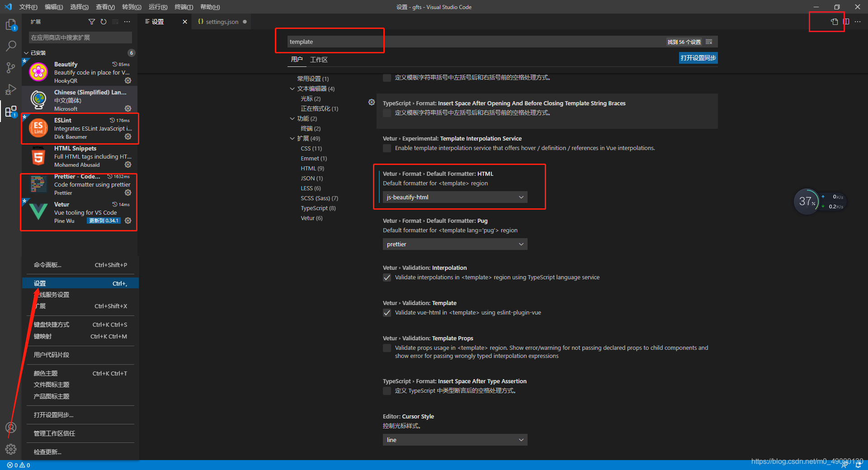Enable Vetur Validation Template Props checkbox
This screenshot has height=470, width=868.
[387, 348]
